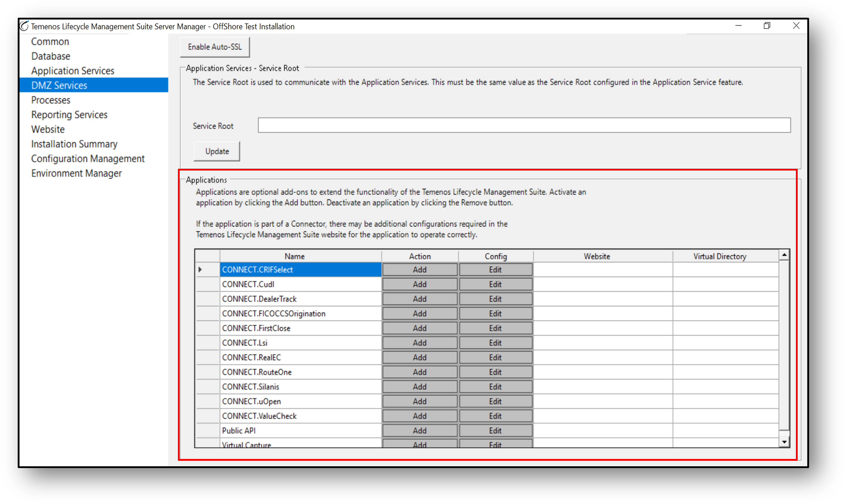Screen dimensions: 845x504
Task: Edit config for CONNECT.RealEC
Action: 496,357
